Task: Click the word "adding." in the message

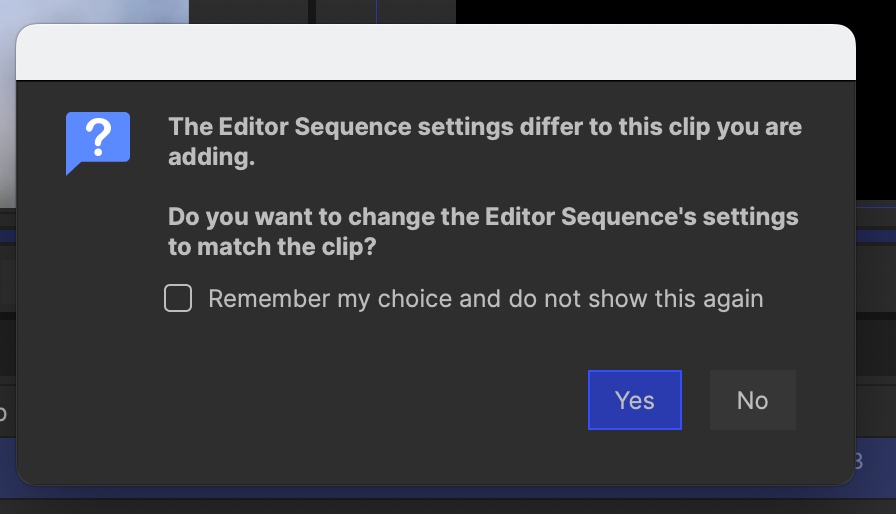Action: 211,158
